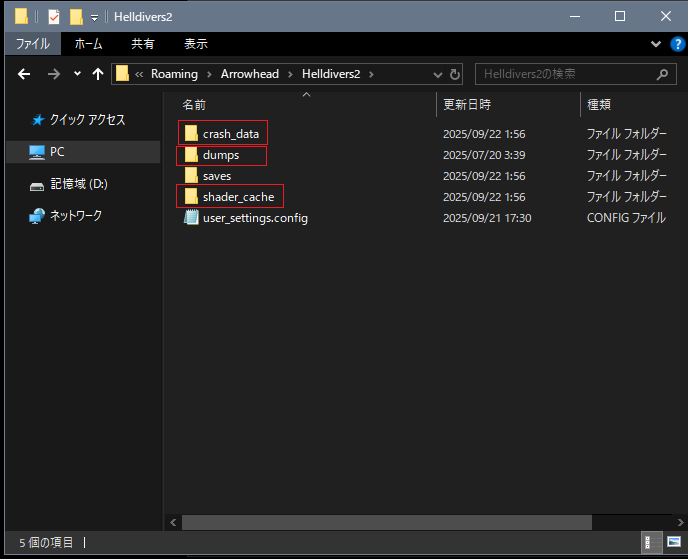The height and width of the screenshot is (559, 688).
Task: Select the saves folder
Action: [x=217, y=176]
